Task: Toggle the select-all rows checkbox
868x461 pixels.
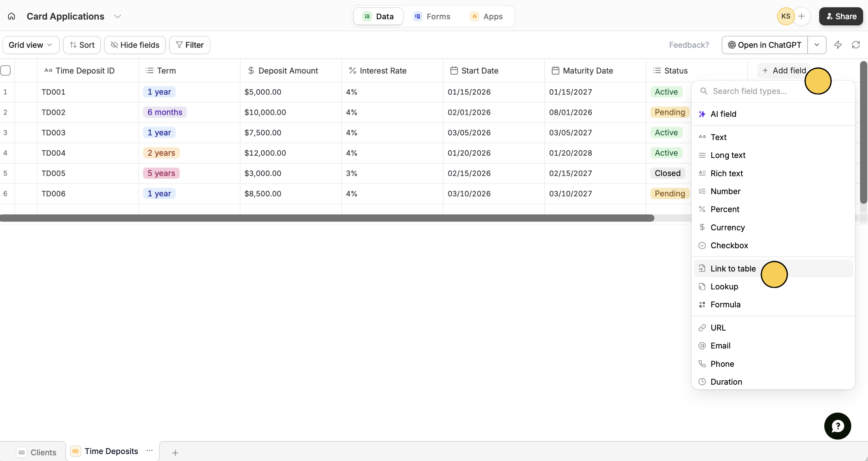Action: (x=6, y=70)
